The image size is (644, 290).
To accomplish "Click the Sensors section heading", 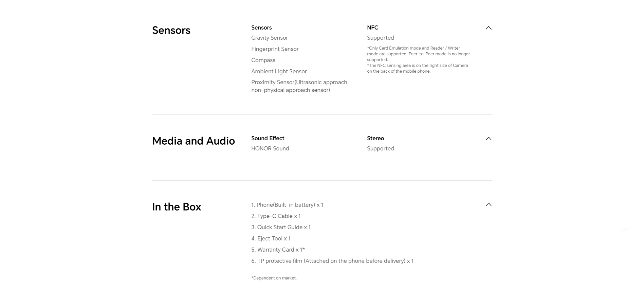I will (171, 30).
